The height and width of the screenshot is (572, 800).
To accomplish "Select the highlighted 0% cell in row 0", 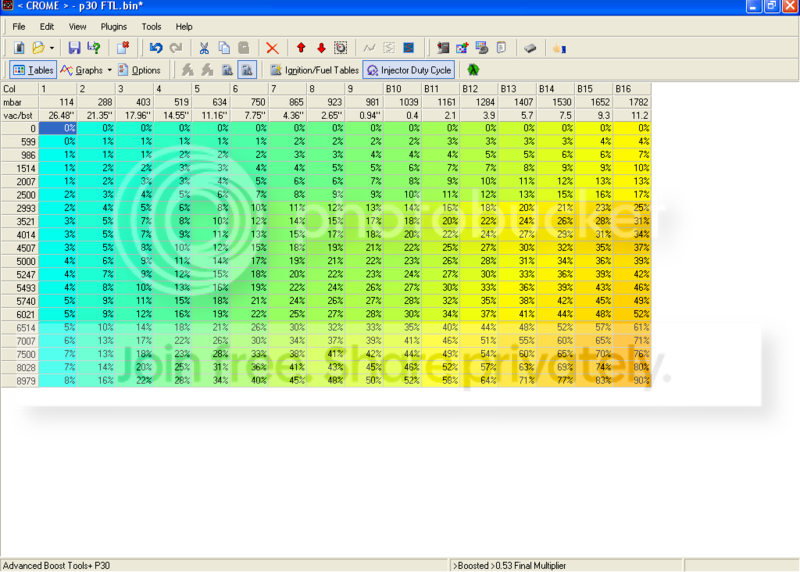I will [x=58, y=128].
